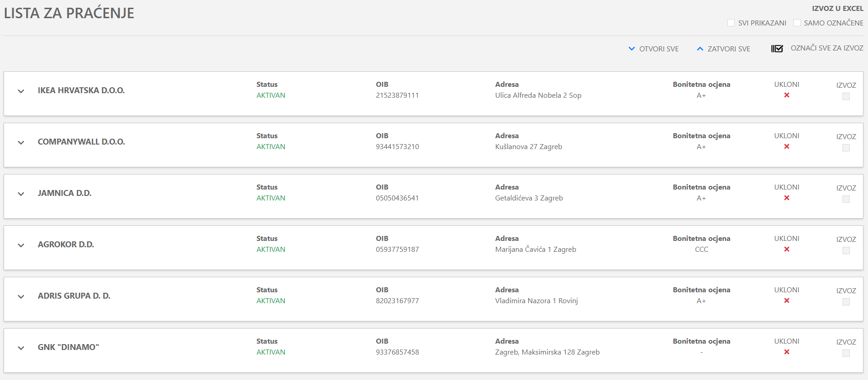This screenshot has height=380, width=868.
Task: Expand JAMNICA D.D. details chevron
Action: (21, 194)
